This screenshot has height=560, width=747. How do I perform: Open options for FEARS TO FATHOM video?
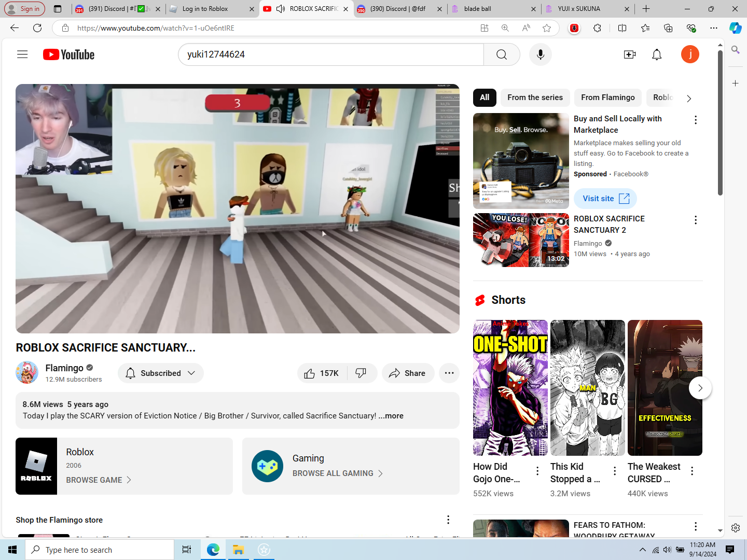tap(696, 526)
